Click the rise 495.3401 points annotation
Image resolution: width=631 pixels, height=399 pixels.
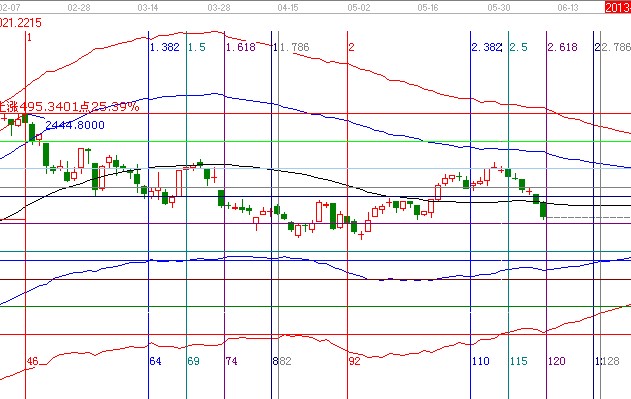click(x=69, y=106)
